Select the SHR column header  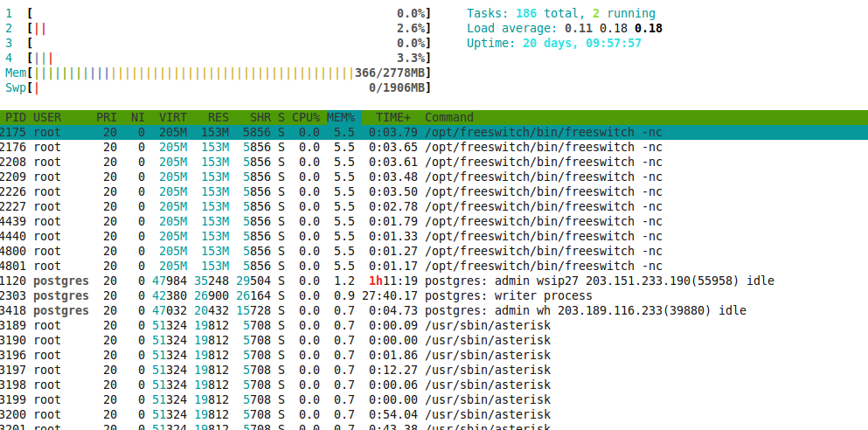click(260, 117)
